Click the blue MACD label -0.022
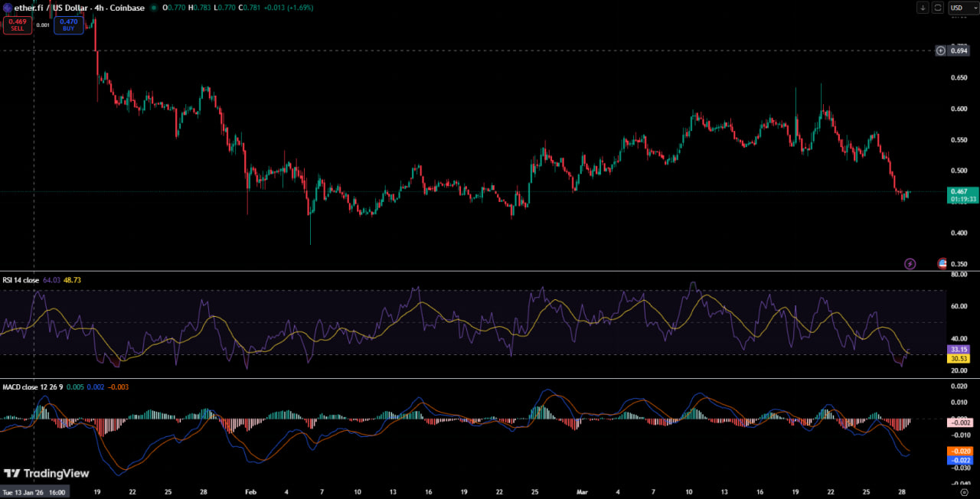Image resolution: width=980 pixels, height=499 pixels. tap(959, 460)
